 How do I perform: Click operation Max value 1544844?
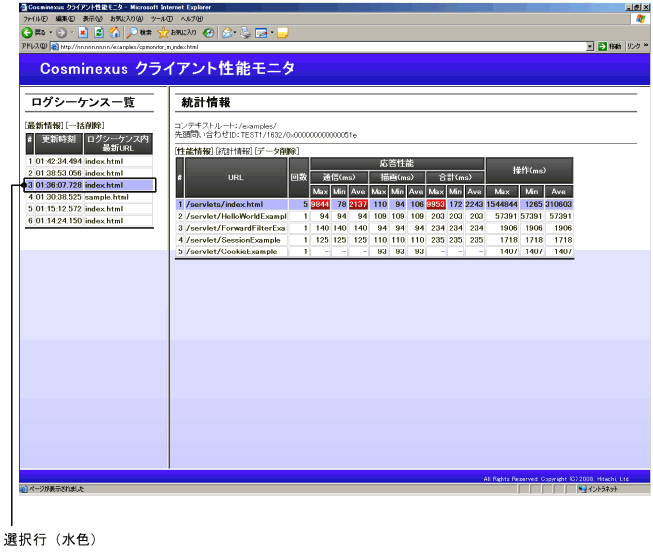(x=502, y=204)
